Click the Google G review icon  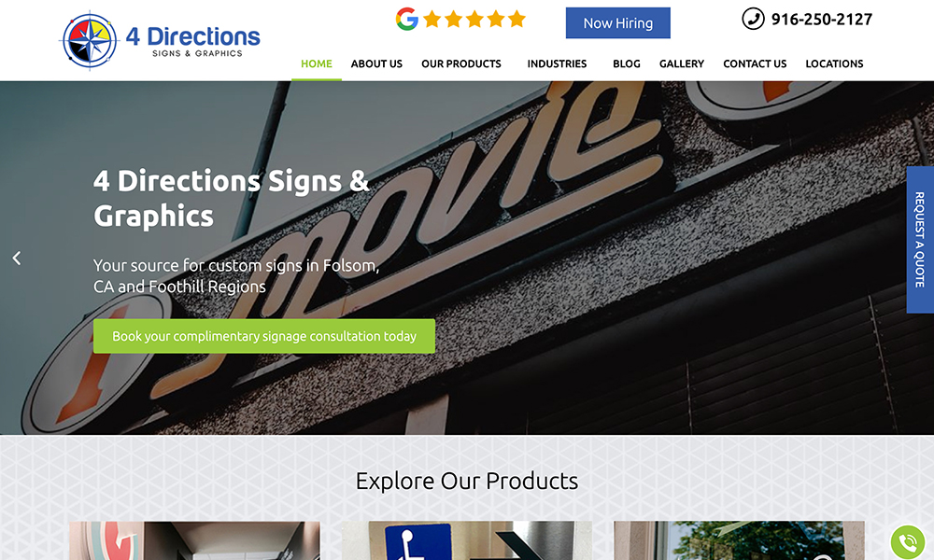(x=407, y=19)
